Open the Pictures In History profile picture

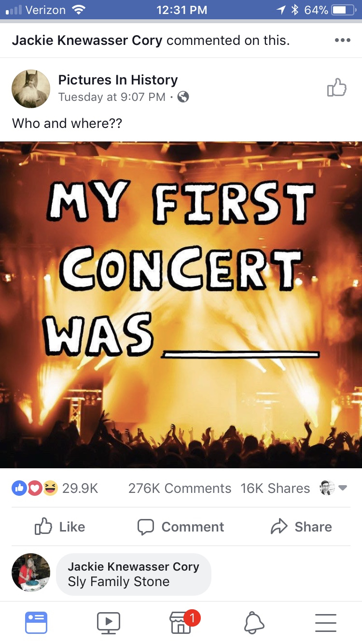tap(31, 88)
